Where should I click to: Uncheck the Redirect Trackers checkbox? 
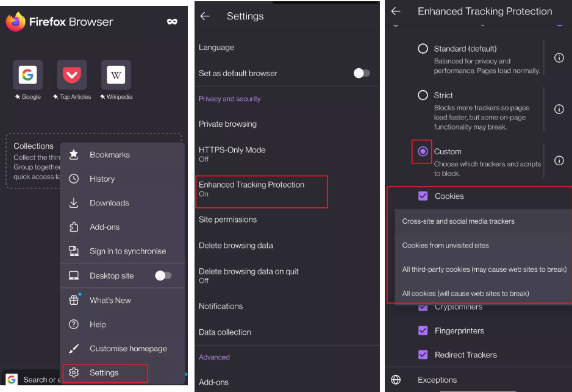click(x=423, y=355)
